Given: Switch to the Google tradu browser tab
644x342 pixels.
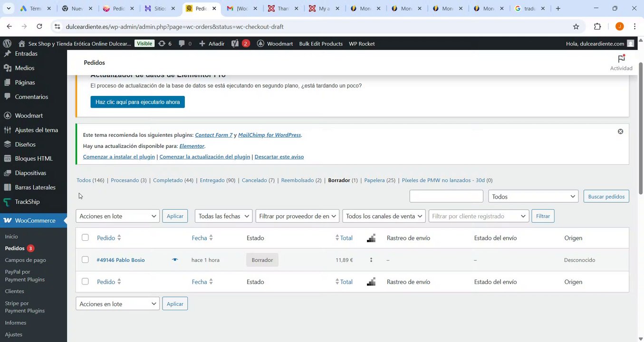Looking at the screenshot, I should 530,9.
